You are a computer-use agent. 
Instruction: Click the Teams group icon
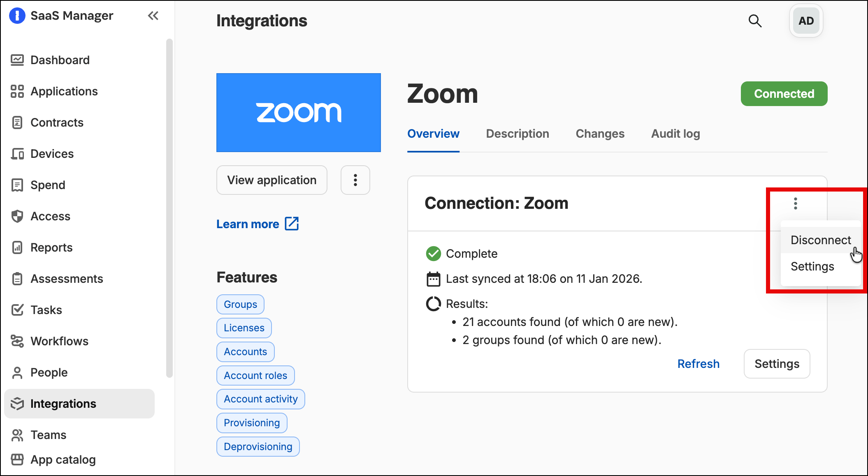(x=17, y=435)
